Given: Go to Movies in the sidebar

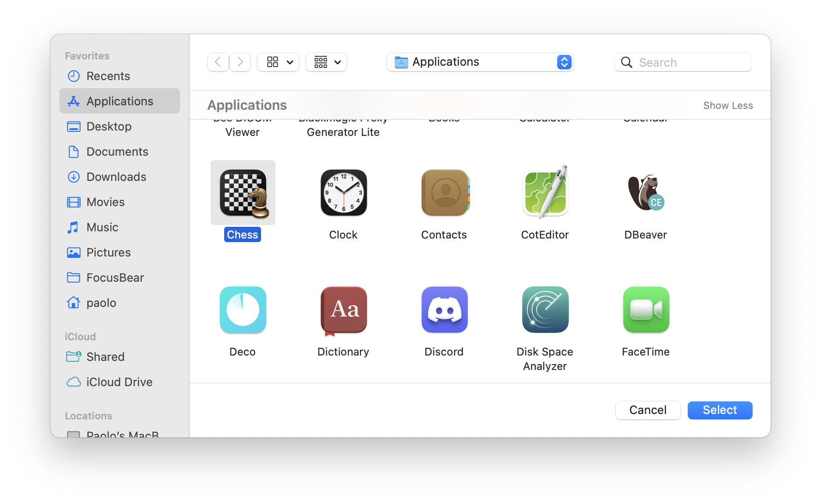Looking at the screenshot, I should [x=120, y=202].
